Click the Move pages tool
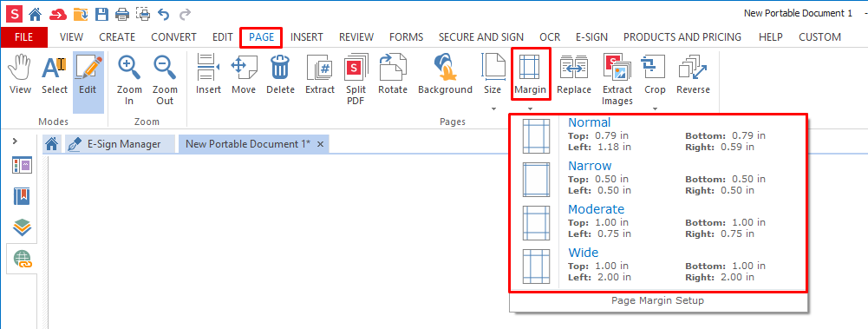 coord(244,74)
